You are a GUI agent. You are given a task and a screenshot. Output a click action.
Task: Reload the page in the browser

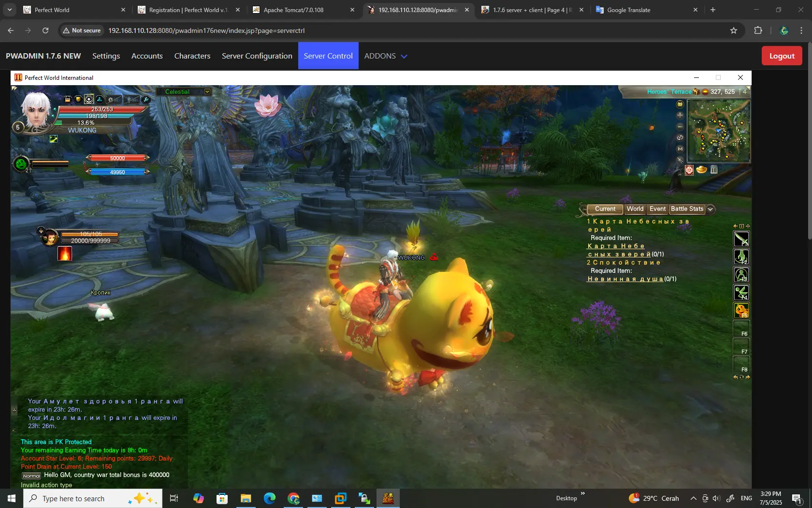pos(45,30)
